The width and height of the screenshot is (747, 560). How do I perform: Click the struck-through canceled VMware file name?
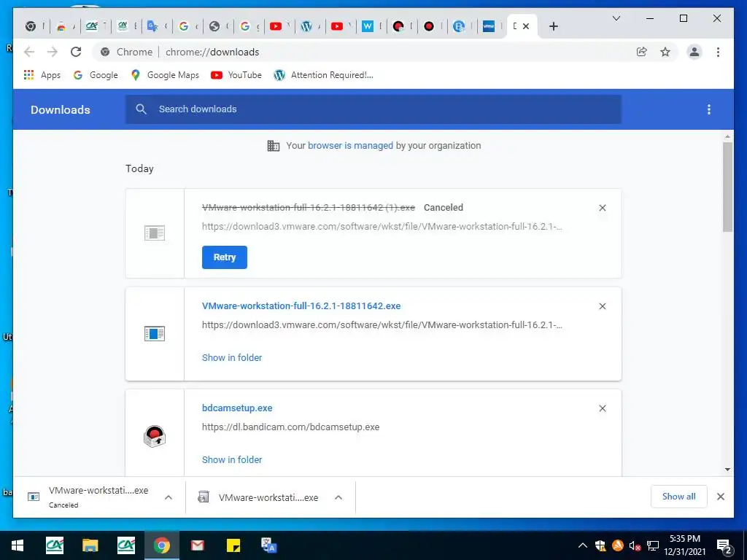point(309,208)
